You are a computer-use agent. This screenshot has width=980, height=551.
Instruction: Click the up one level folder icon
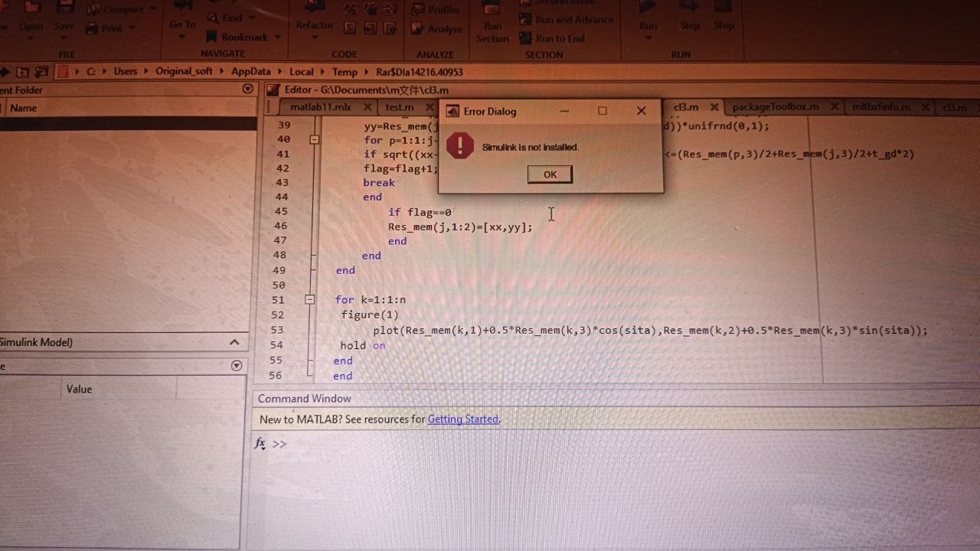pyautogui.click(x=22, y=72)
